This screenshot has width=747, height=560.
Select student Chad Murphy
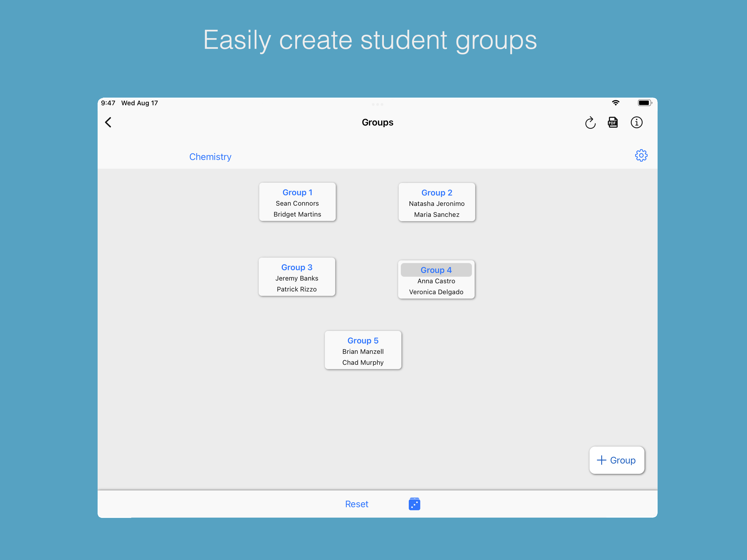click(x=363, y=362)
